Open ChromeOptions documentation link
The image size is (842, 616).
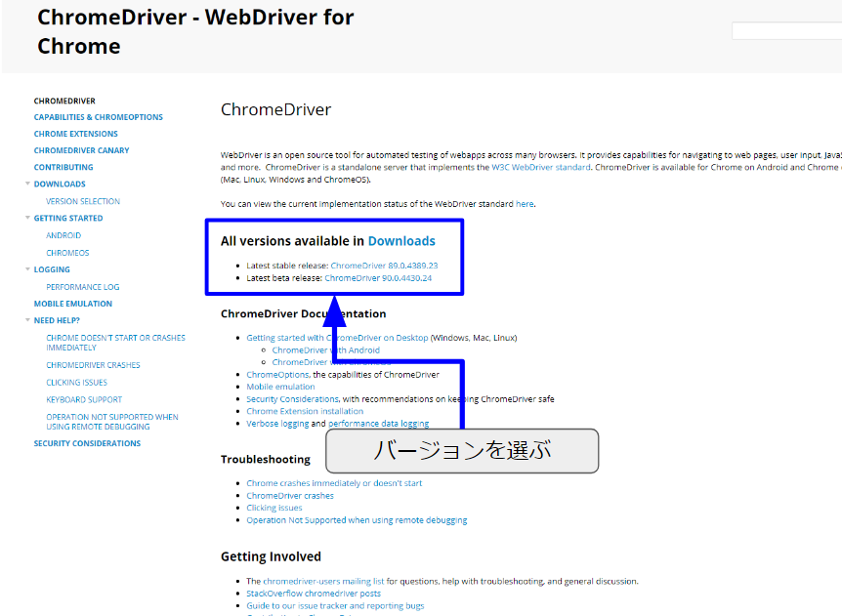coord(277,375)
